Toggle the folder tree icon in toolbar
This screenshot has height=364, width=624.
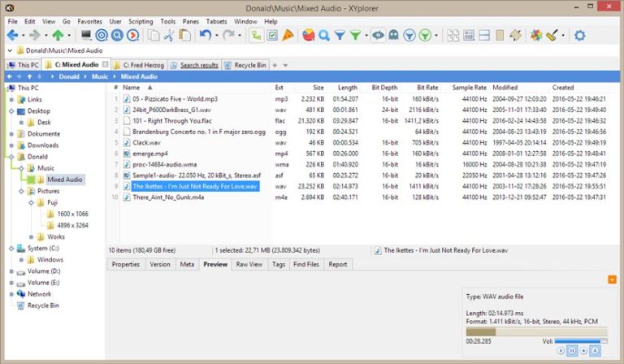click(256, 36)
